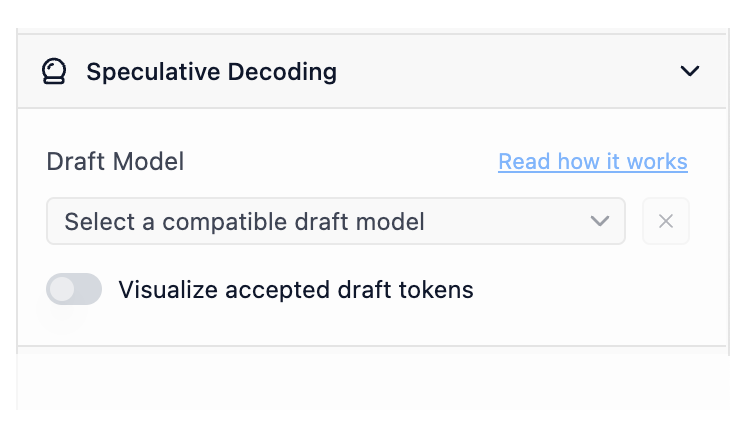The width and height of the screenshot is (750, 436).
Task: Click the X icon beside the draft model dropdown
Action: coord(666,221)
